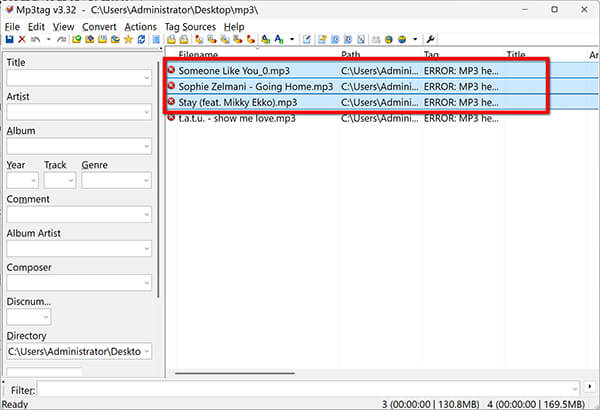Open the Actions menu
The height and width of the screenshot is (410, 600).
140,27
